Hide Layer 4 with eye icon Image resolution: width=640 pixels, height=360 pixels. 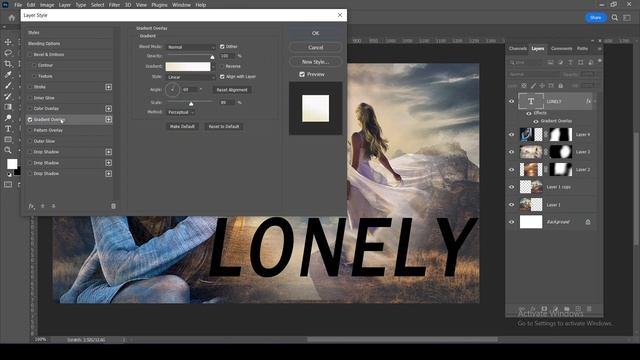(x=511, y=134)
